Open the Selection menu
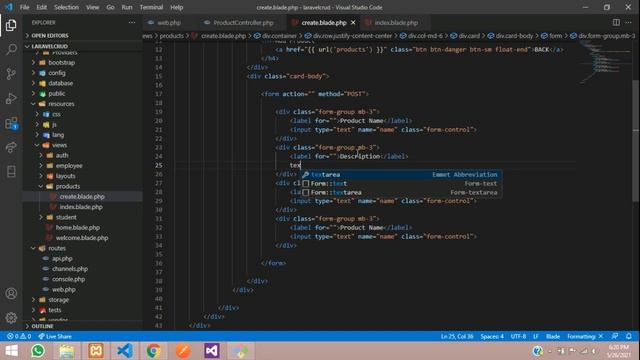Viewport: 640px width, 360px height. click(x=66, y=7)
